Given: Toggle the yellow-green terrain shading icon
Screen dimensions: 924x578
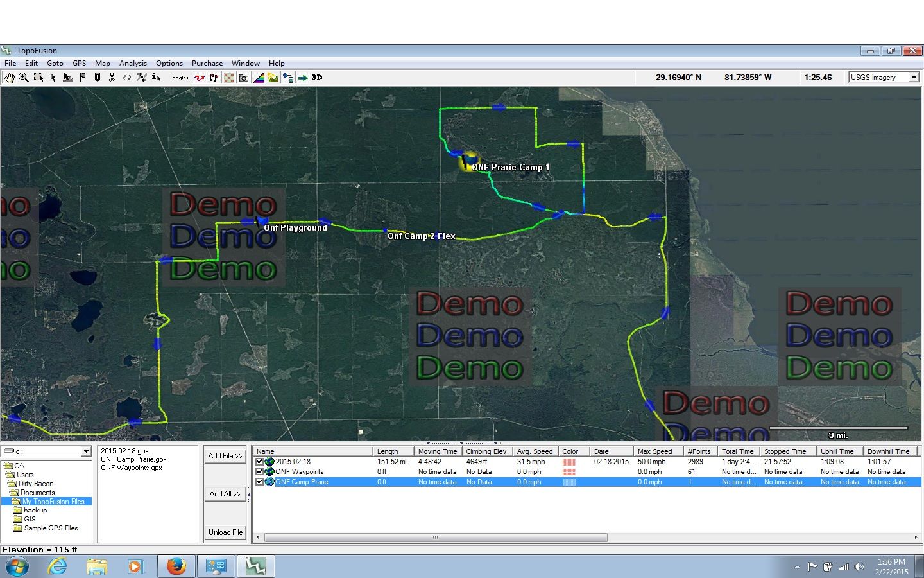Looking at the screenshot, I should pyautogui.click(x=273, y=78).
